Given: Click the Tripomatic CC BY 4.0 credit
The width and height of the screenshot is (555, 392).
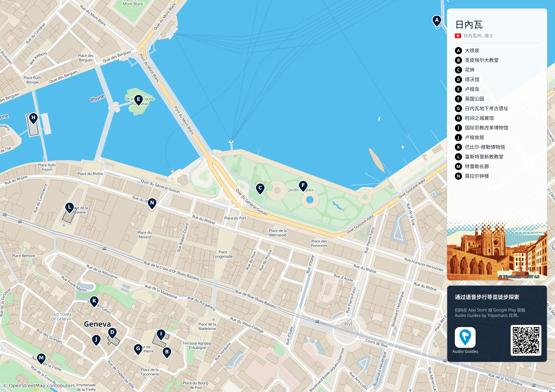Looking at the screenshot, I should pos(519,277).
